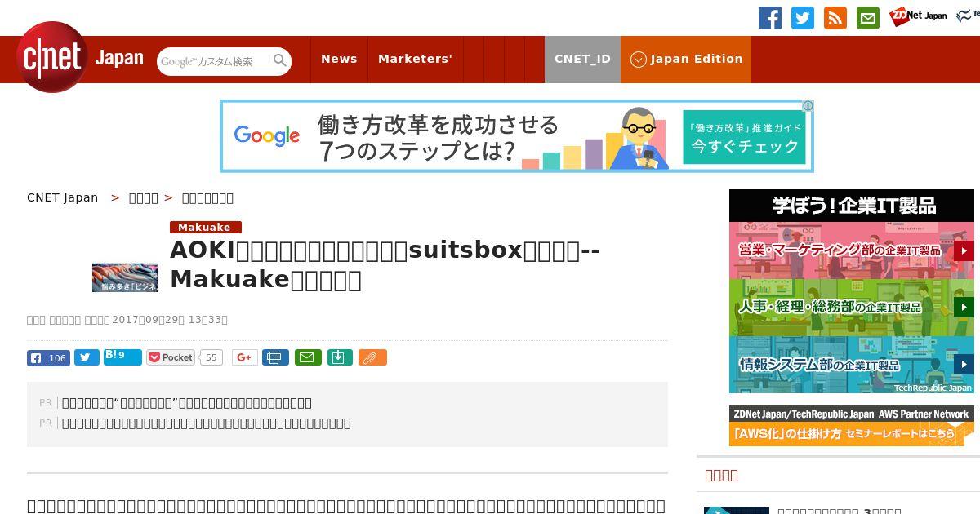Tweet the article via Twitter share button
This screenshot has width=980, height=514.
(x=87, y=357)
